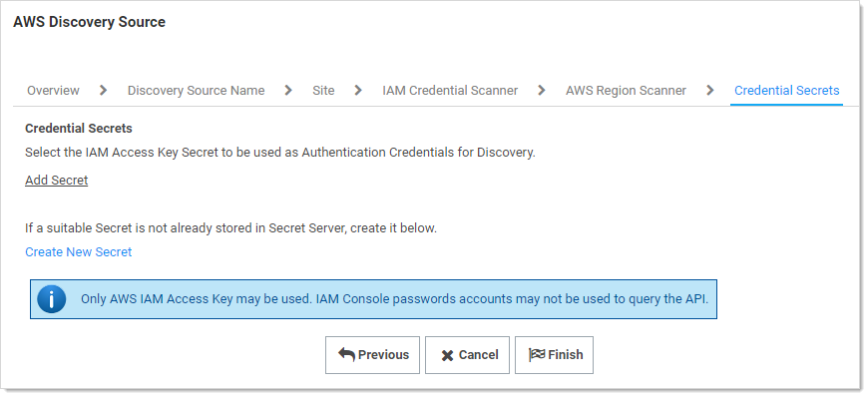Screen dimensions: 868x397
Task: Click the back arrow icon on Previous
Action: pyautogui.click(x=346, y=355)
